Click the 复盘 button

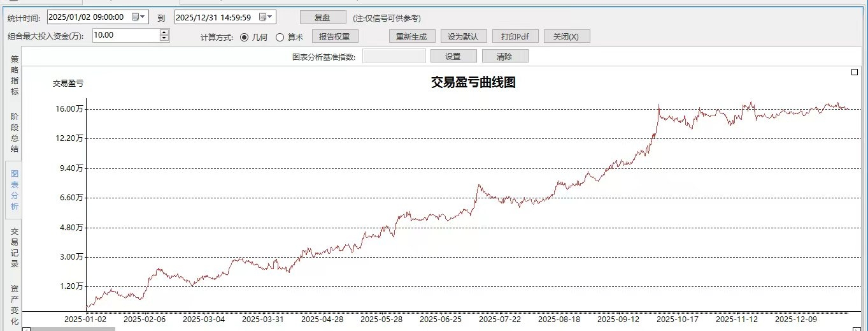tap(323, 17)
